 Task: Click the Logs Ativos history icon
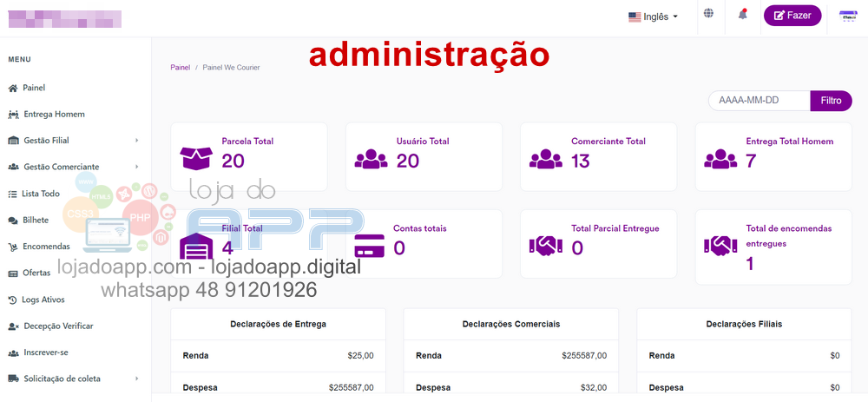point(12,300)
